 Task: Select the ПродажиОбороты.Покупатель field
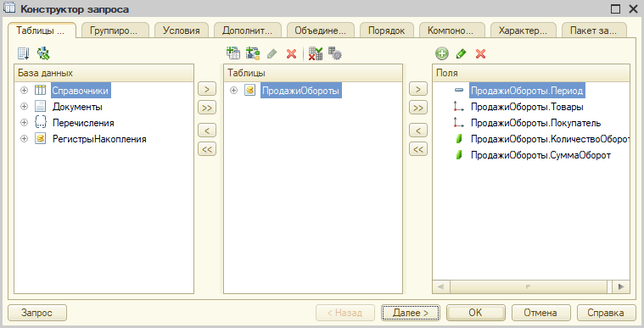[536, 123]
